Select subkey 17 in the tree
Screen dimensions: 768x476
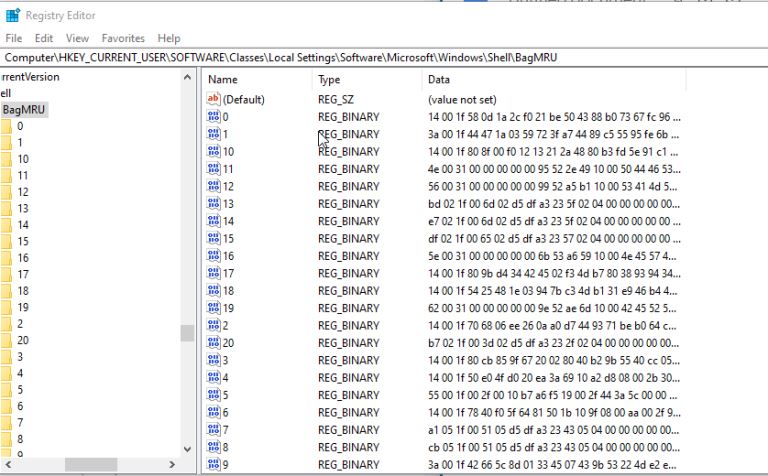23,274
